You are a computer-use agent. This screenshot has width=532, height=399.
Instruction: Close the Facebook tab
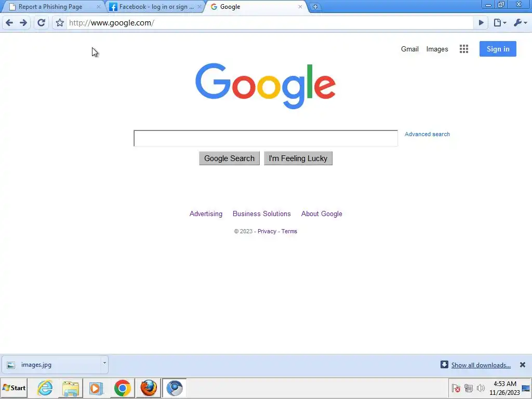tap(199, 7)
